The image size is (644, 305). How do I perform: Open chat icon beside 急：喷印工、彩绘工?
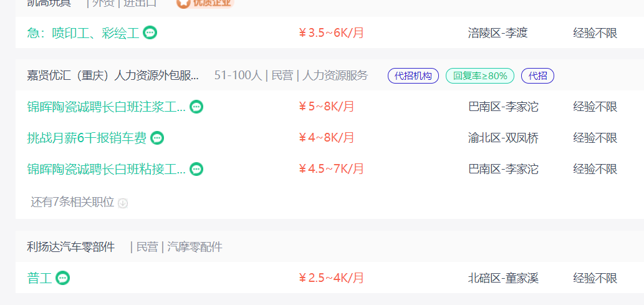point(150,32)
